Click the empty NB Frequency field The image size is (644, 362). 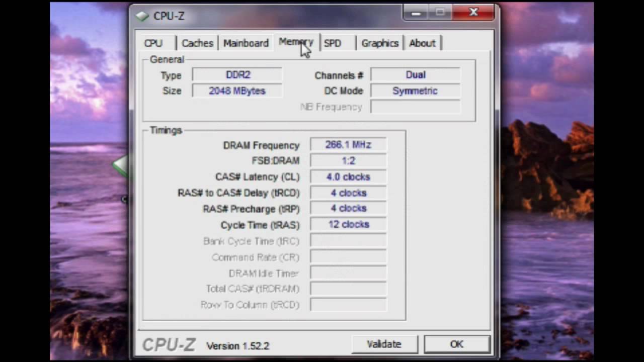416,107
